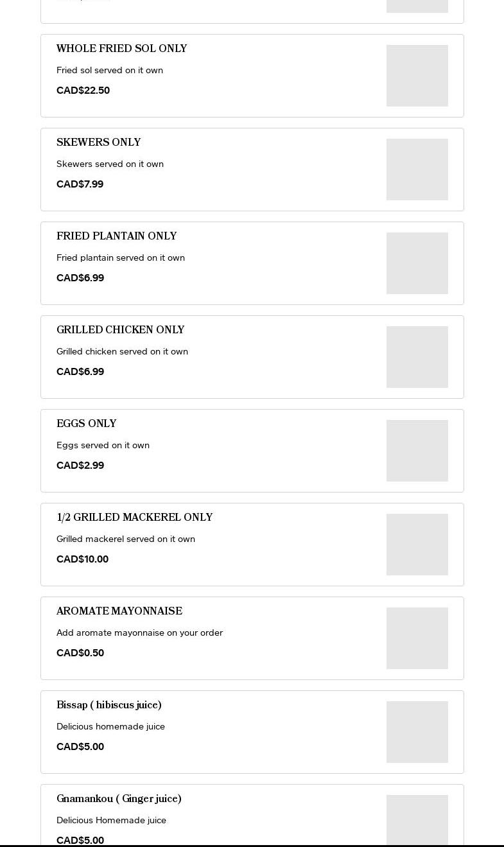
Task: Select the Eggs Only menu item
Action: [x=87, y=424]
